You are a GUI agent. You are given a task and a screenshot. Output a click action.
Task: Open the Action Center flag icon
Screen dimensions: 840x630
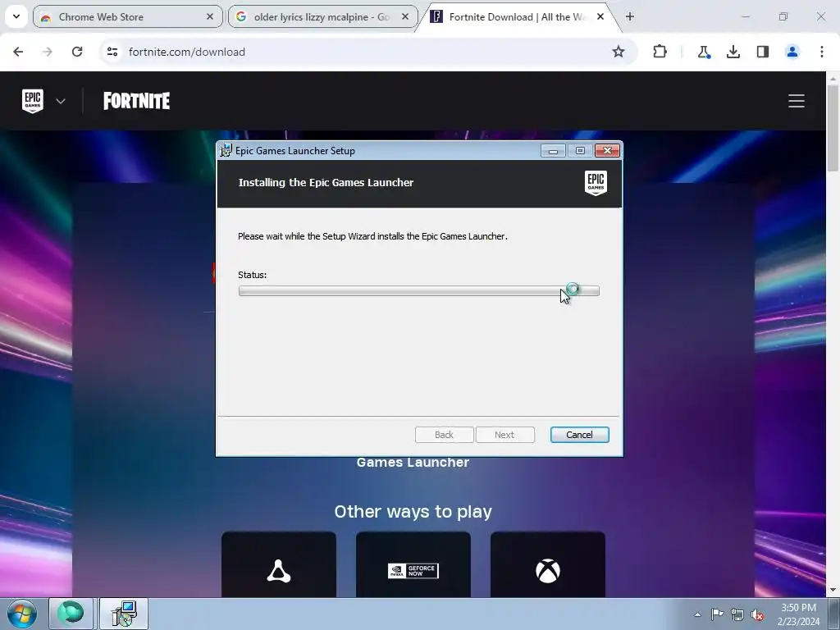click(717, 614)
